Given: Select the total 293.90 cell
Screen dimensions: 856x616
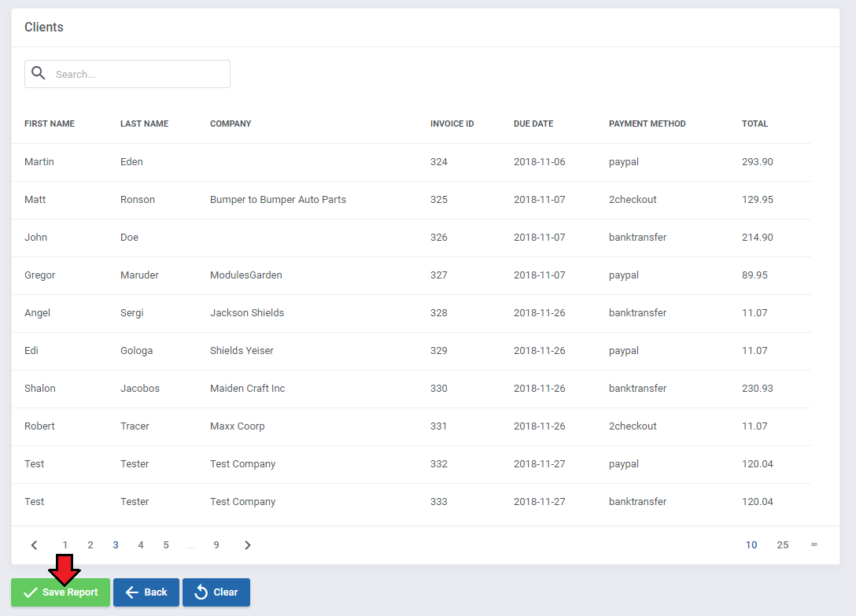Looking at the screenshot, I should [757, 162].
